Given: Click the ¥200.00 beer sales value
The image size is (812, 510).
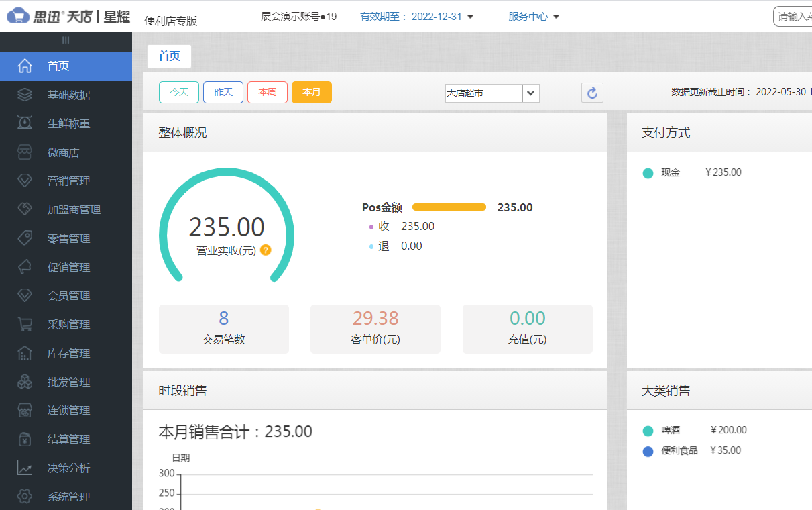Looking at the screenshot, I should point(728,430).
